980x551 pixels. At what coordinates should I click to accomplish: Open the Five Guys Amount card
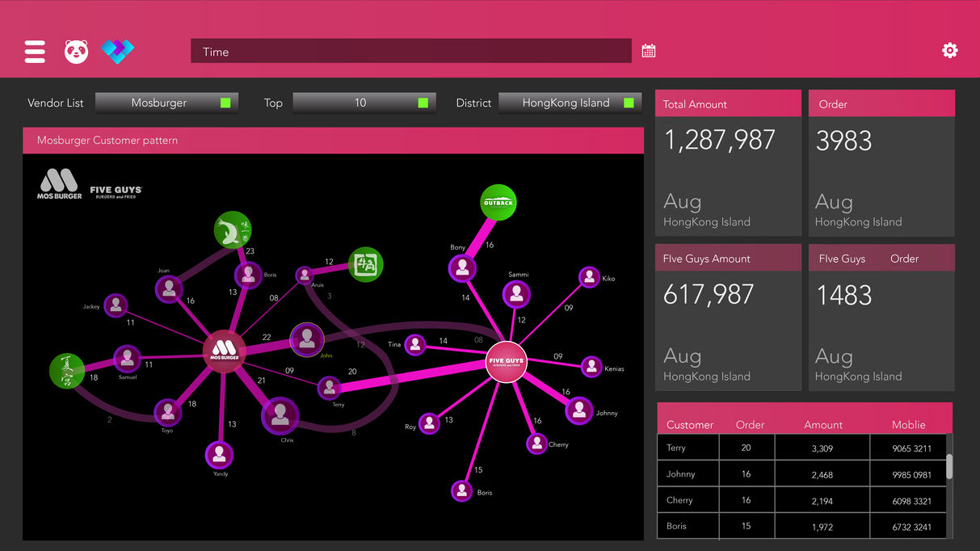728,318
